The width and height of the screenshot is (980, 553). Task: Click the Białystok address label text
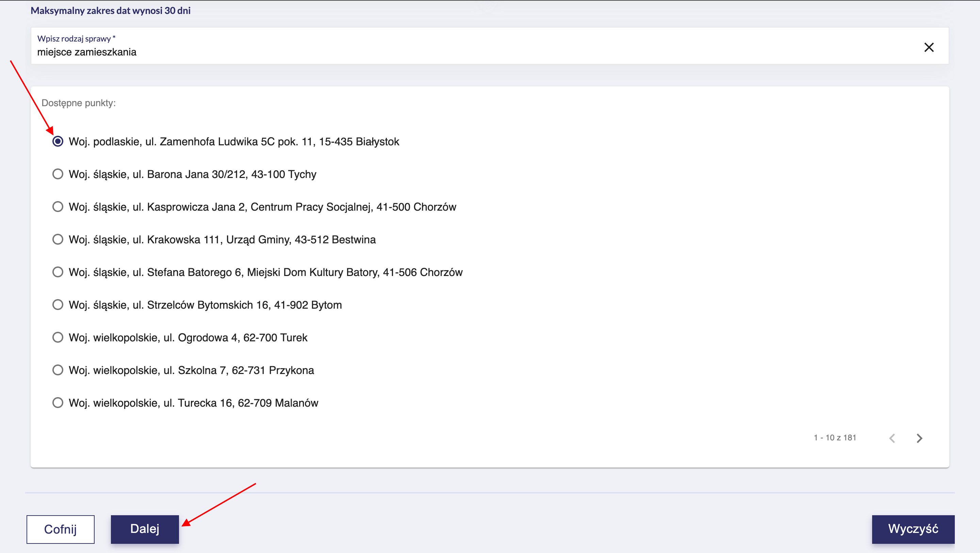[x=233, y=142]
